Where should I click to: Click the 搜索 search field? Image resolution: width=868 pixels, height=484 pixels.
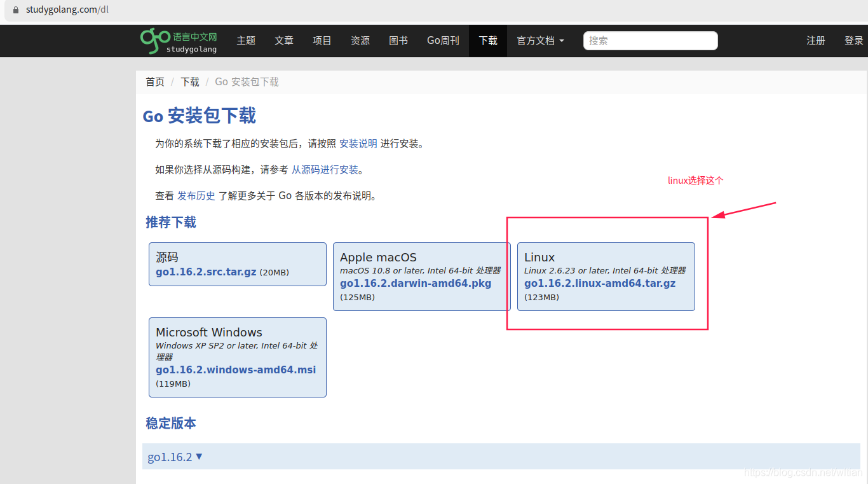point(651,41)
